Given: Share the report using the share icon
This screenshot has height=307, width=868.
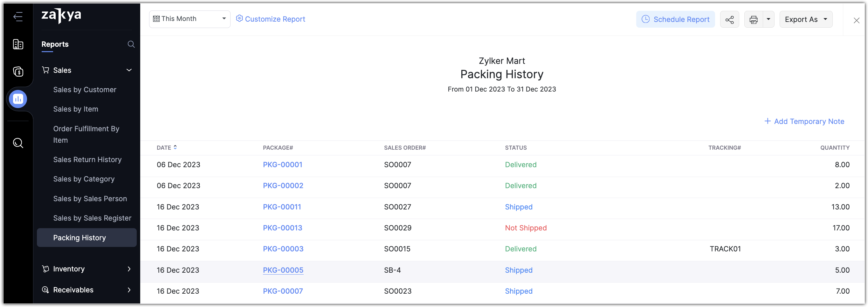Looking at the screenshot, I should [729, 19].
